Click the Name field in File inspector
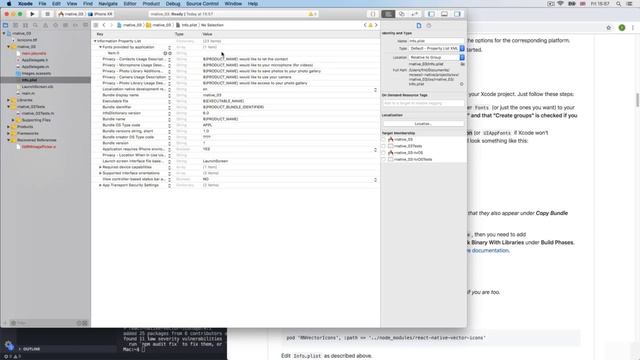Image resolution: width=640 pixels, height=360 pixels. tap(436, 41)
